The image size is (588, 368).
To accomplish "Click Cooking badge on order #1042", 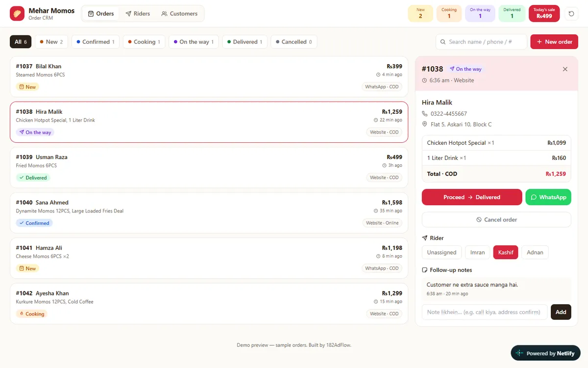I will pyautogui.click(x=31, y=314).
